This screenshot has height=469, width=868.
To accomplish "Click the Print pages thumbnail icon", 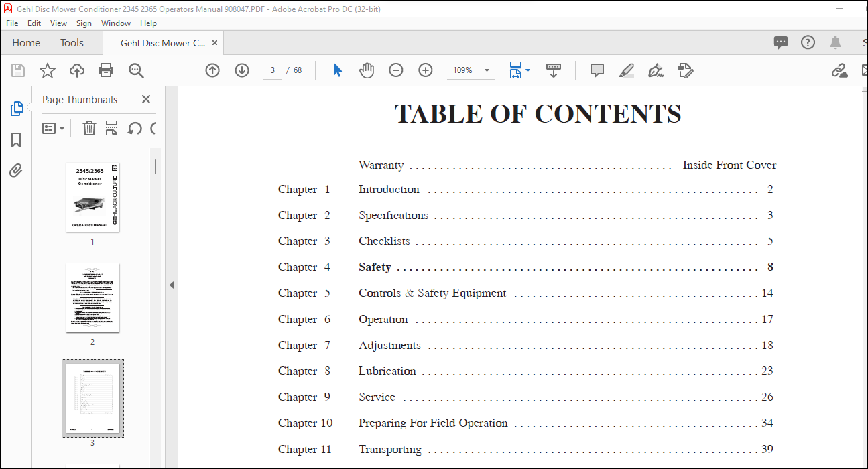I will tap(112, 128).
